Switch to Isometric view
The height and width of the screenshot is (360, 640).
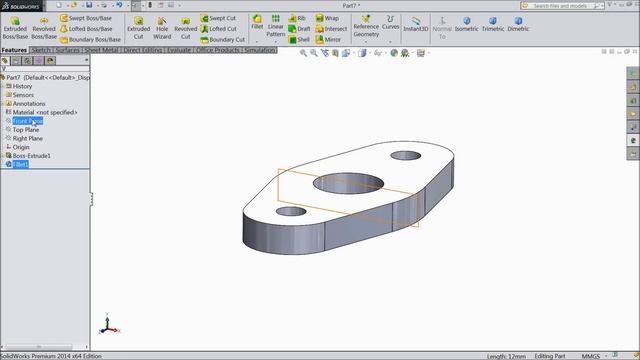pos(466,24)
